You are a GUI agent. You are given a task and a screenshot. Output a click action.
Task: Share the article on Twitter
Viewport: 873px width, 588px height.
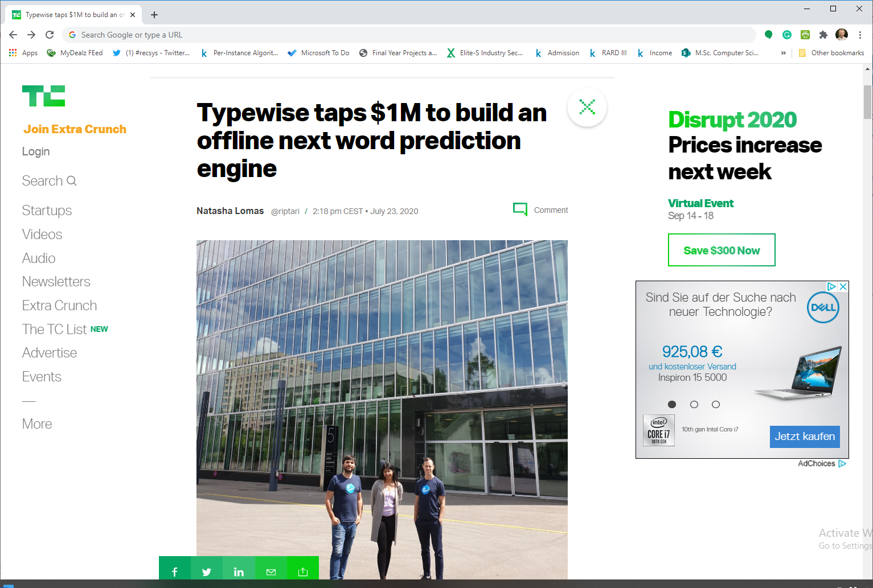pos(206,571)
